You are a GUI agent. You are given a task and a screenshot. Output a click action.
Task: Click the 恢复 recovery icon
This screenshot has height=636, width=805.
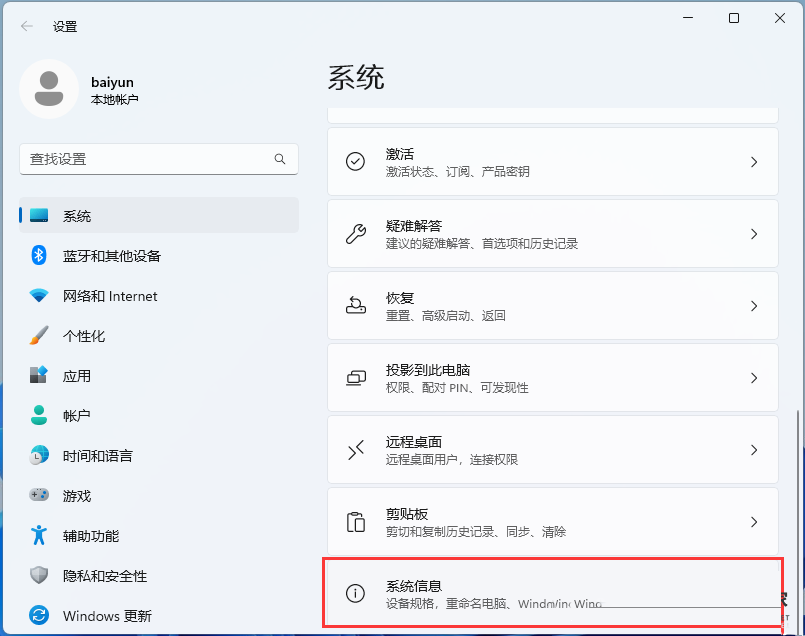355,306
